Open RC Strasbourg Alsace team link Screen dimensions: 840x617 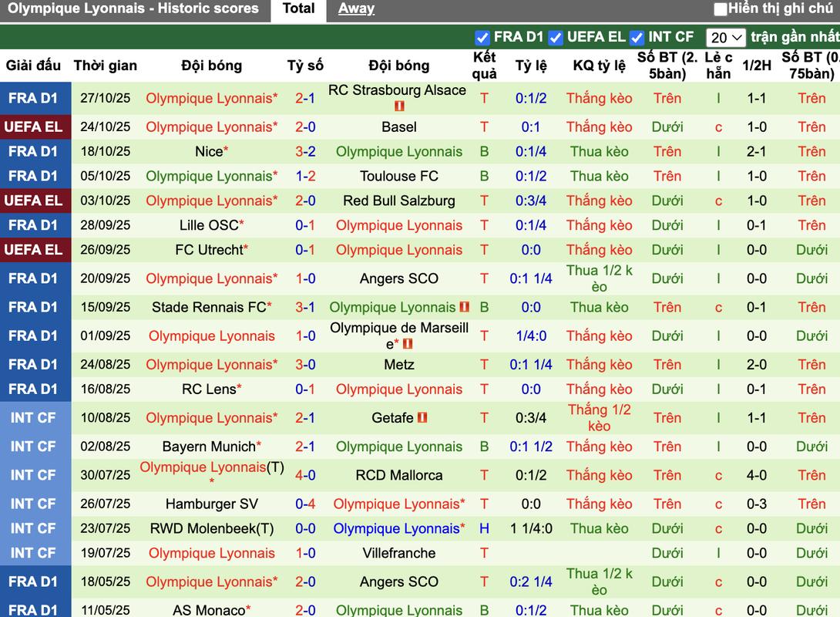397,90
